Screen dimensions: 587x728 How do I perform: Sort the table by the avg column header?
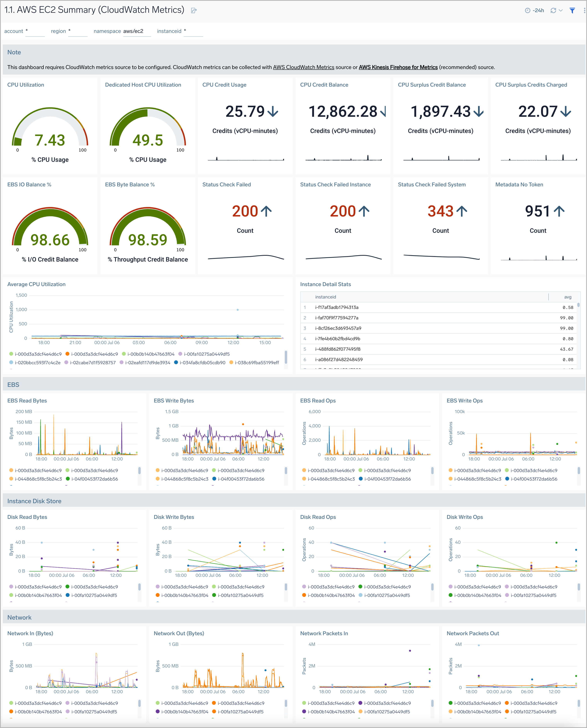tap(567, 297)
